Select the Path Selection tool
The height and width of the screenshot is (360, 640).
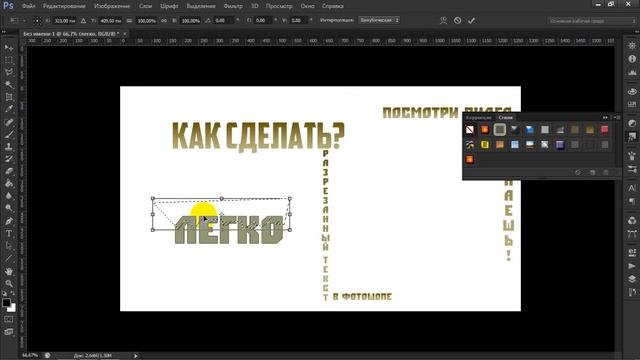coord(9,246)
